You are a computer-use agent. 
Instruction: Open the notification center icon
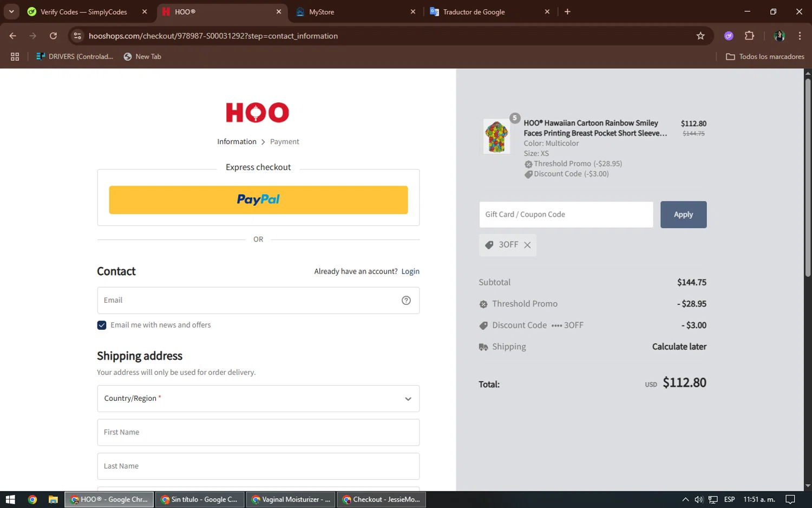point(790,499)
